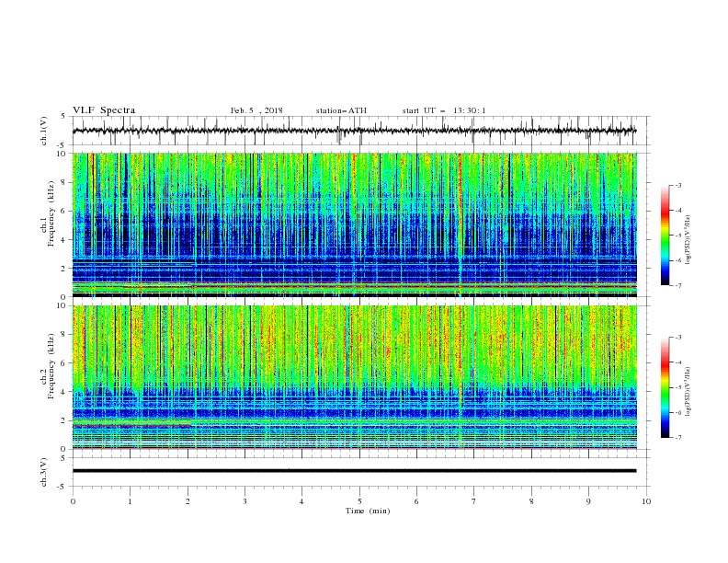
Task: Click the "ch.1(V)" axis label
Action: coord(44,131)
